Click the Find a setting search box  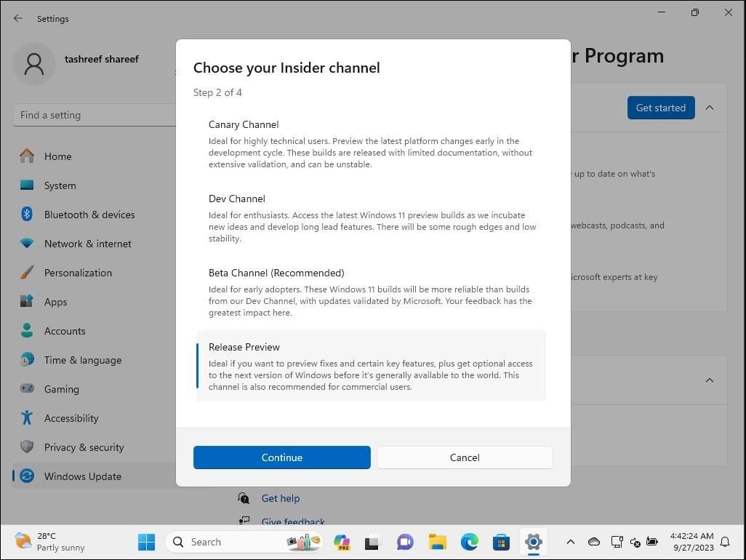click(x=95, y=115)
